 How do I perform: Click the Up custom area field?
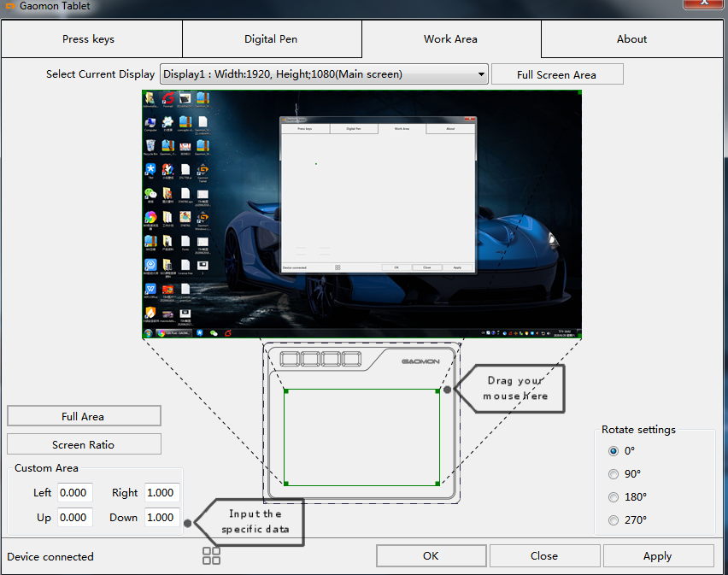coord(74,517)
